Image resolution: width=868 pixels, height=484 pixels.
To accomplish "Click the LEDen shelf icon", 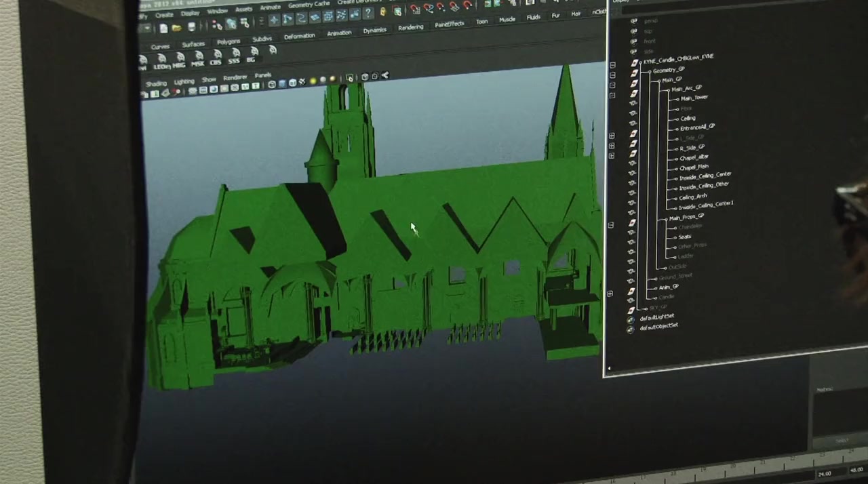I will (x=161, y=62).
